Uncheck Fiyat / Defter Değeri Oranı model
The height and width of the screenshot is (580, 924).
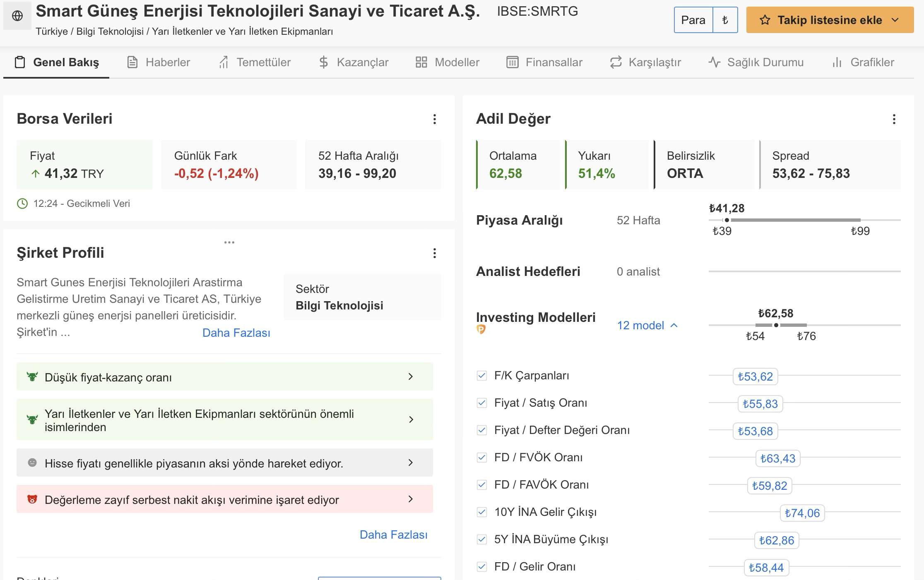[x=481, y=430]
